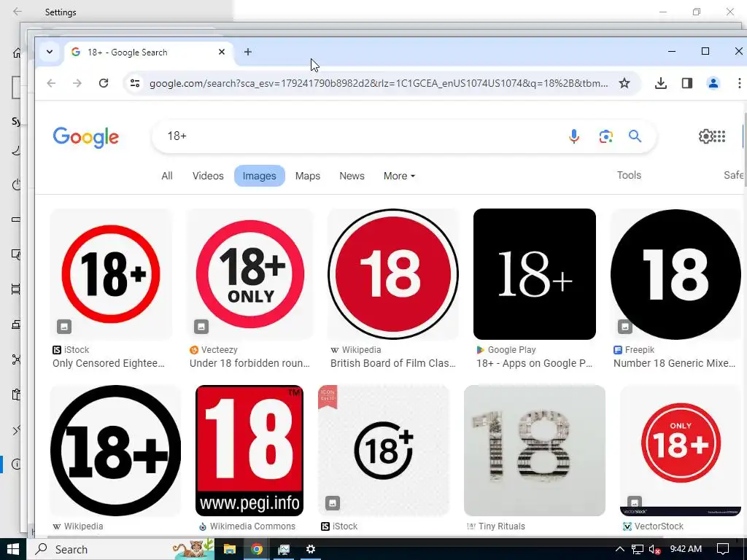
Task: Open the Chrome profile avatar
Action: click(x=713, y=83)
